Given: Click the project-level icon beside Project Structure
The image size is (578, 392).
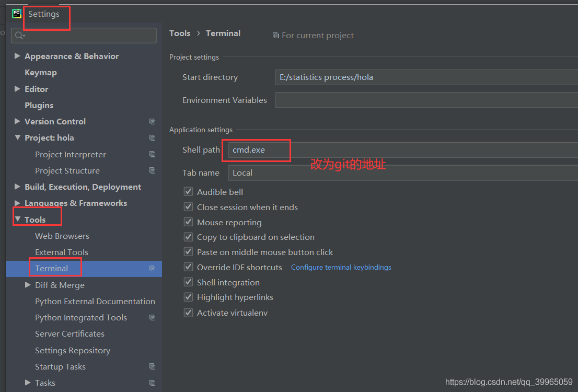Looking at the screenshot, I should point(152,171).
